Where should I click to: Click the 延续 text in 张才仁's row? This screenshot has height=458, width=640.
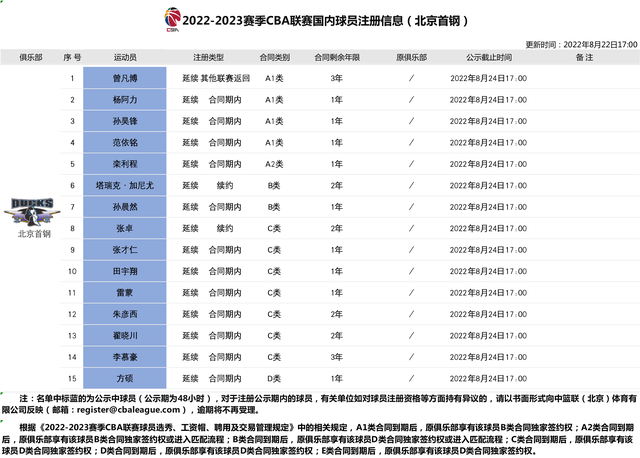click(190, 250)
